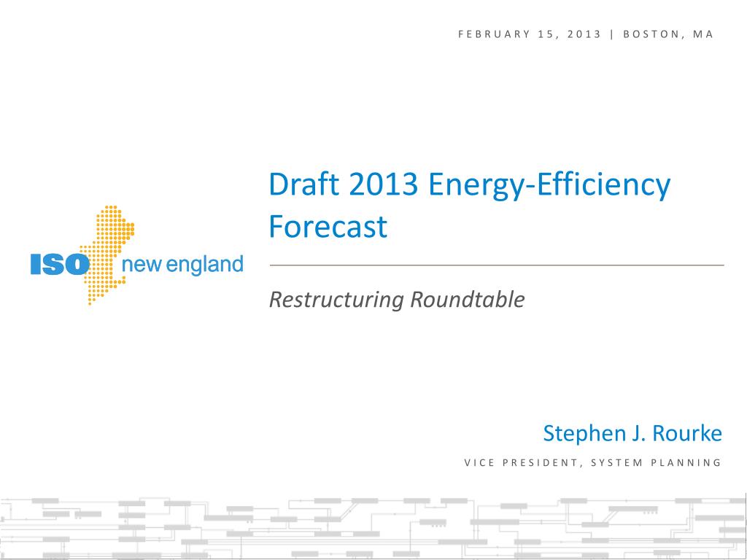747x560 pixels.
Task: Click the surname 'Rourke'
Action: 687,433
